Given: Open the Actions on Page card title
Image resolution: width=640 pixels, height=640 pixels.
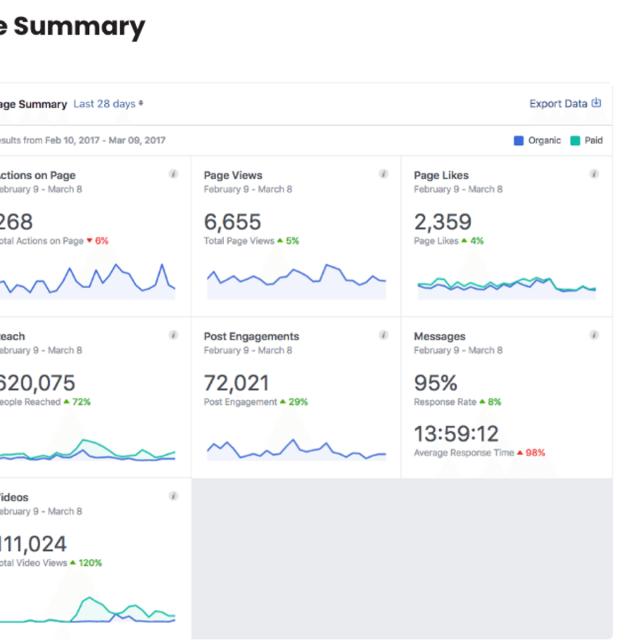Looking at the screenshot, I should click(38, 176).
